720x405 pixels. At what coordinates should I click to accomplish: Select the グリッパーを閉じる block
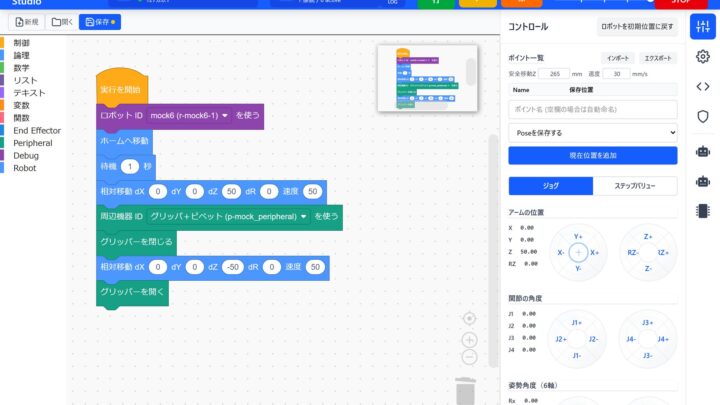136,242
